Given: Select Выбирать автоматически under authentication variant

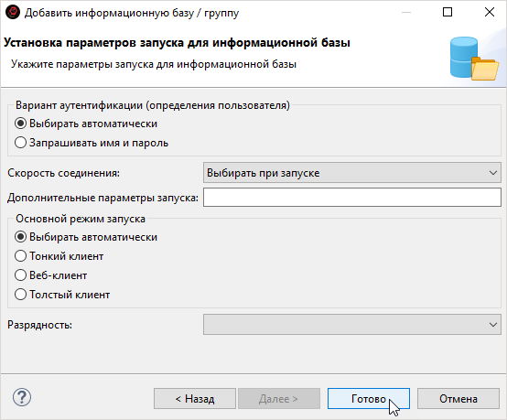Looking at the screenshot, I should coord(86,124).
